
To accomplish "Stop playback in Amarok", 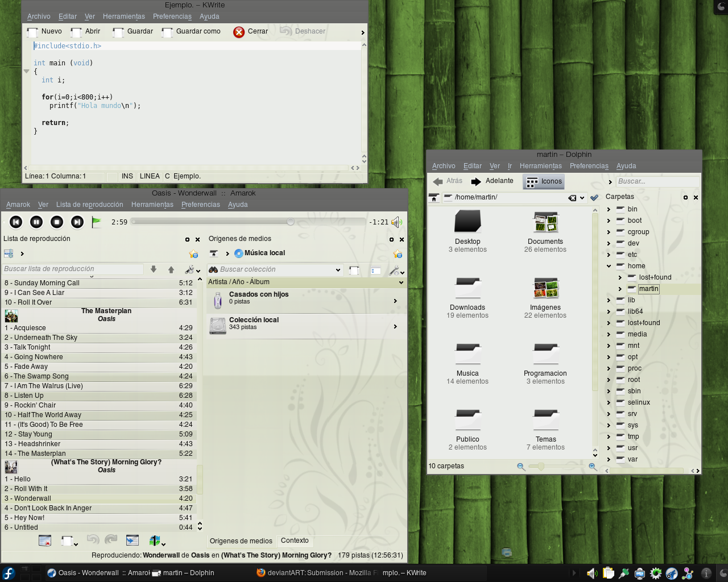I will click(57, 222).
